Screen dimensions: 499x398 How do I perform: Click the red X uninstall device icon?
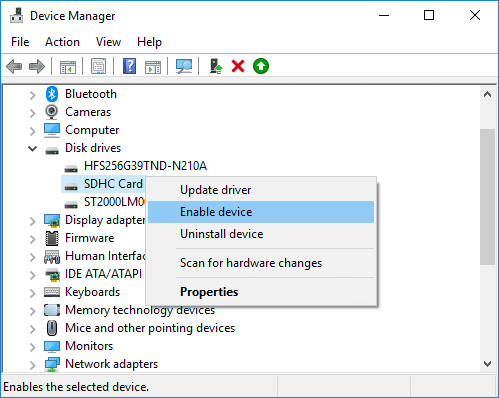(238, 66)
